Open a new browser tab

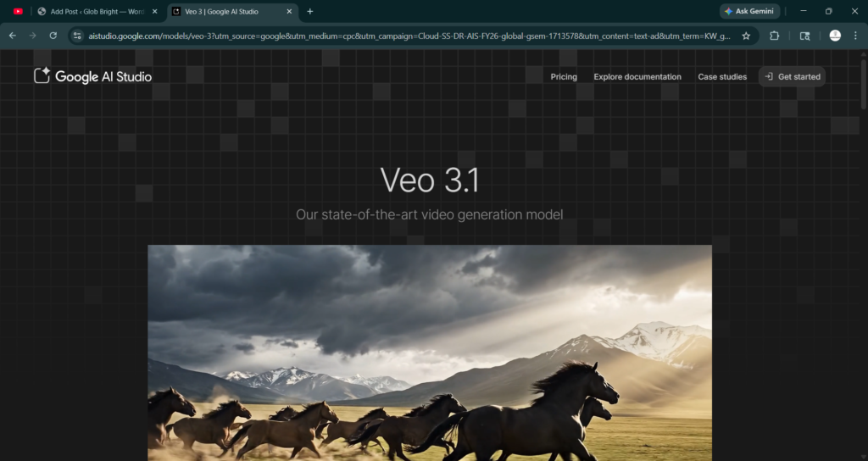click(x=310, y=11)
